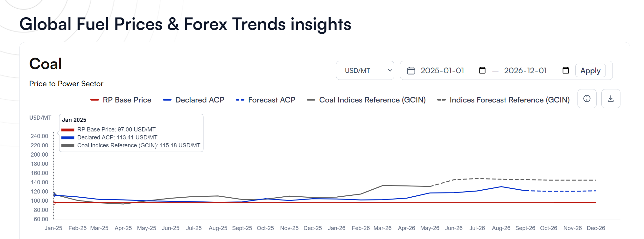Toggle the Declared ACP legend series
Screen dimensions: 644x239
click(193, 100)
